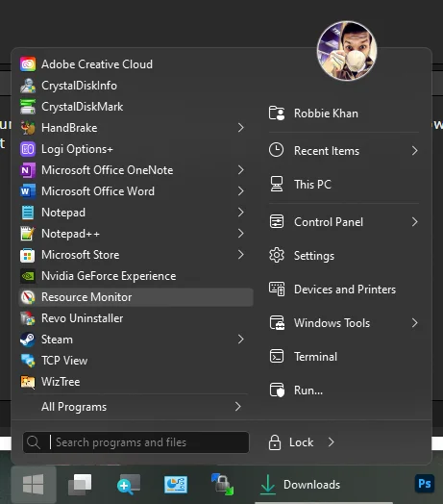Click the Search programs and files field
Screen dimensions: 443x504
pos(135,442)
